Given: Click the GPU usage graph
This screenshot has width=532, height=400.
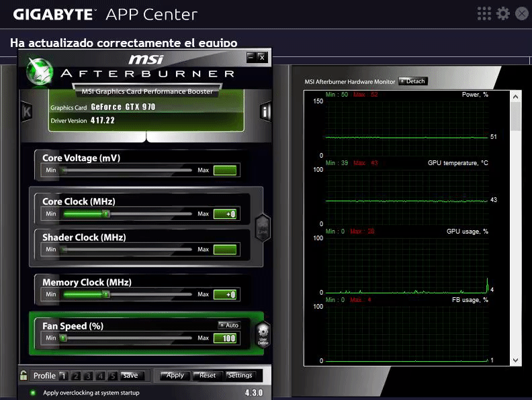Looking at the screenshot, I should 406,265.
